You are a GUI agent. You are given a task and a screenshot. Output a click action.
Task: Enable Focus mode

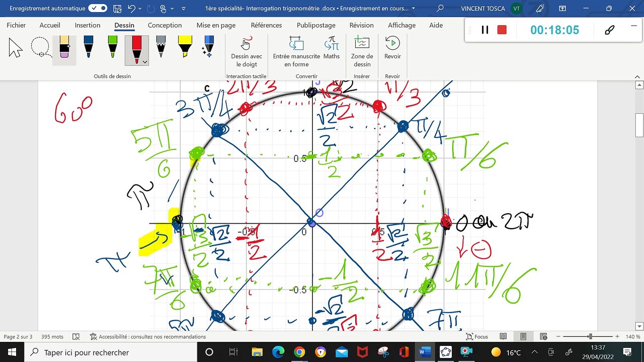point(477,337)
